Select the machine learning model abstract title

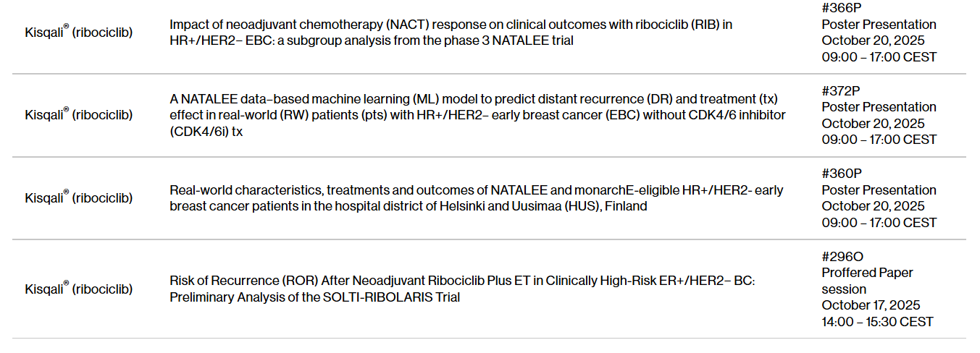tap(477, 115)
